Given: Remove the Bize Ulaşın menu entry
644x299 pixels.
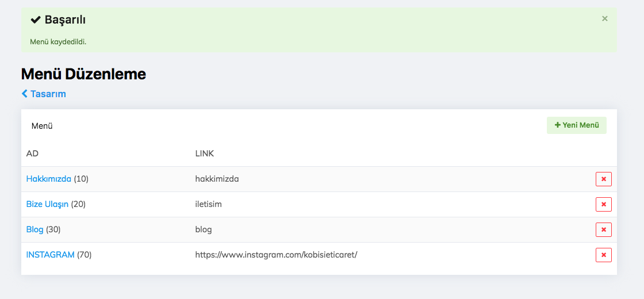Looking at the screenshot, I should point(603,205).
